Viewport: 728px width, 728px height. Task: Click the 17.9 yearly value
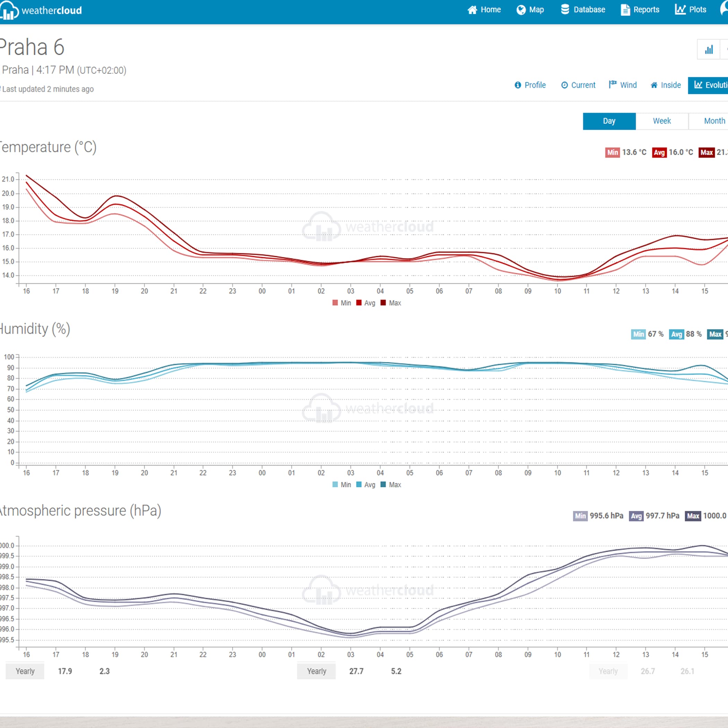pos(65,671)
